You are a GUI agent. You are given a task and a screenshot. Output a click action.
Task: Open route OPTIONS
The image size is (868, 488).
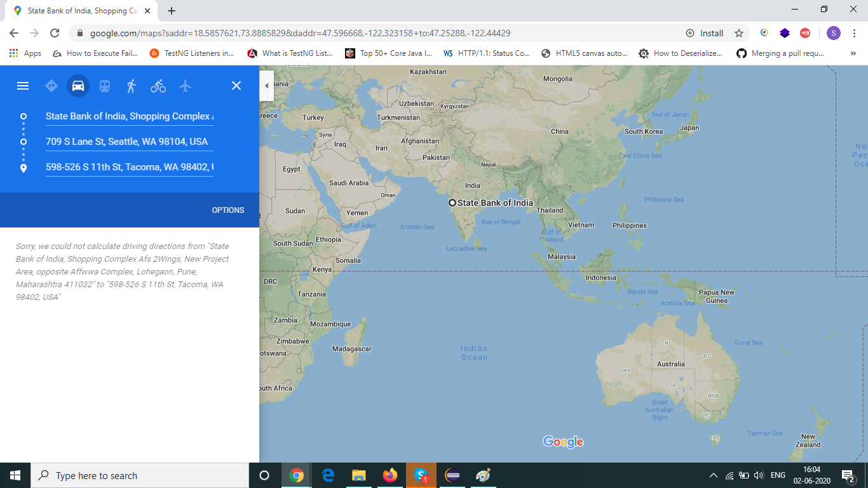tap(228, 210)
